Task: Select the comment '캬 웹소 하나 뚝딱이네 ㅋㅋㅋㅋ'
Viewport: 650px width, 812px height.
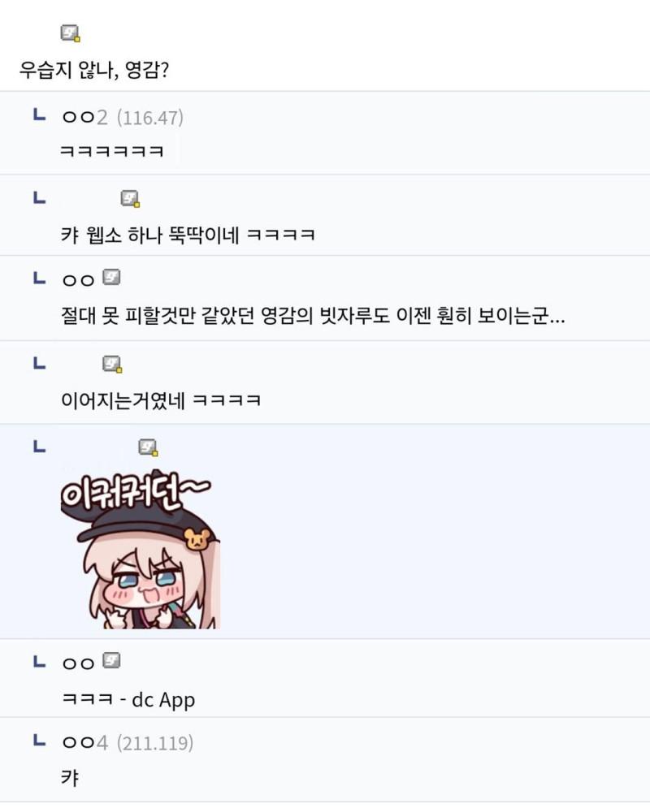Action: pos(188,235)
